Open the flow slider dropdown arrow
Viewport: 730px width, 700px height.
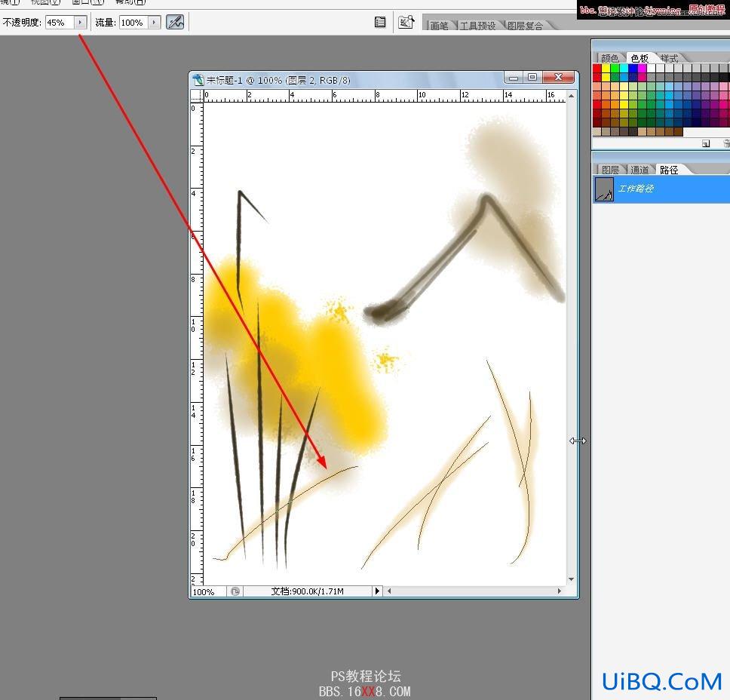coord(155,23)
